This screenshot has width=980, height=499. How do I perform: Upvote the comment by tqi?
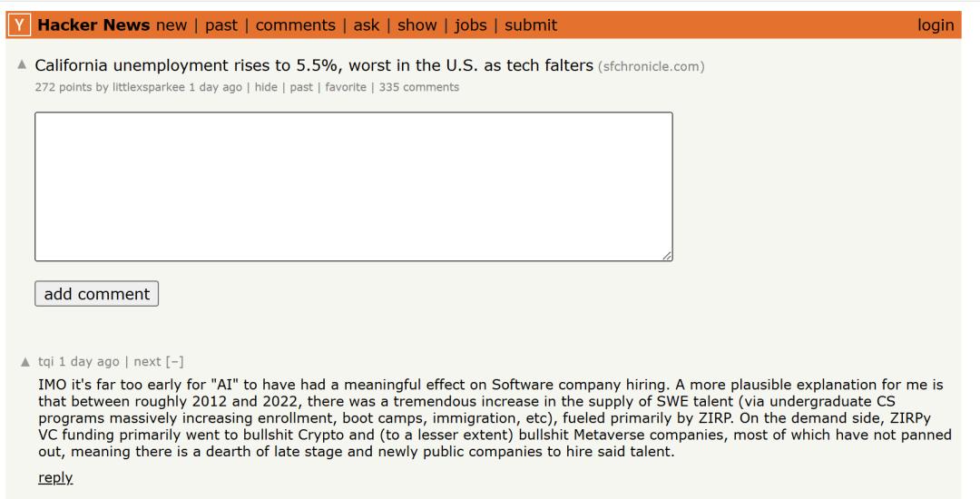click(25, 361)
